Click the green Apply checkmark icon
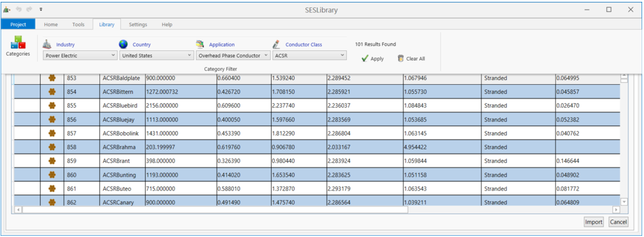The image size is (644, 237). pyautogui.click(x=365, y=58)
